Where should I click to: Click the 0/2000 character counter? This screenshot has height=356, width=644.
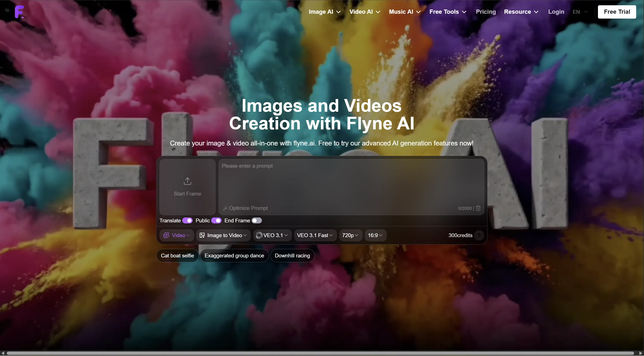tap(465, 208)
